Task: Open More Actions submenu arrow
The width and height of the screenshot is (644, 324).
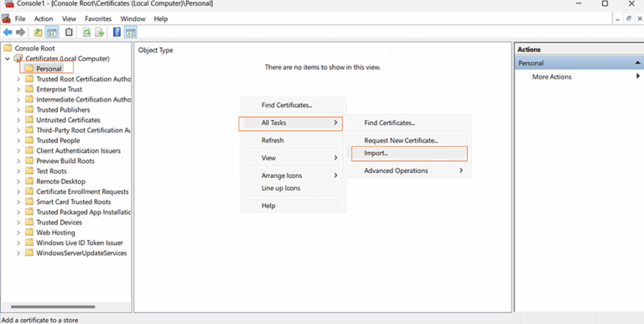Action: [x=638, y=76]
